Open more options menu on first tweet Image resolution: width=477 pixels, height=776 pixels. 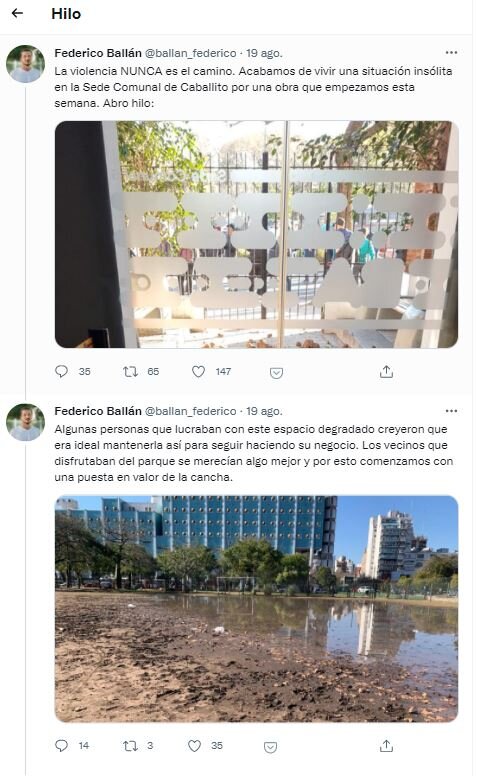pyautogui.click(x=451, y=52)
